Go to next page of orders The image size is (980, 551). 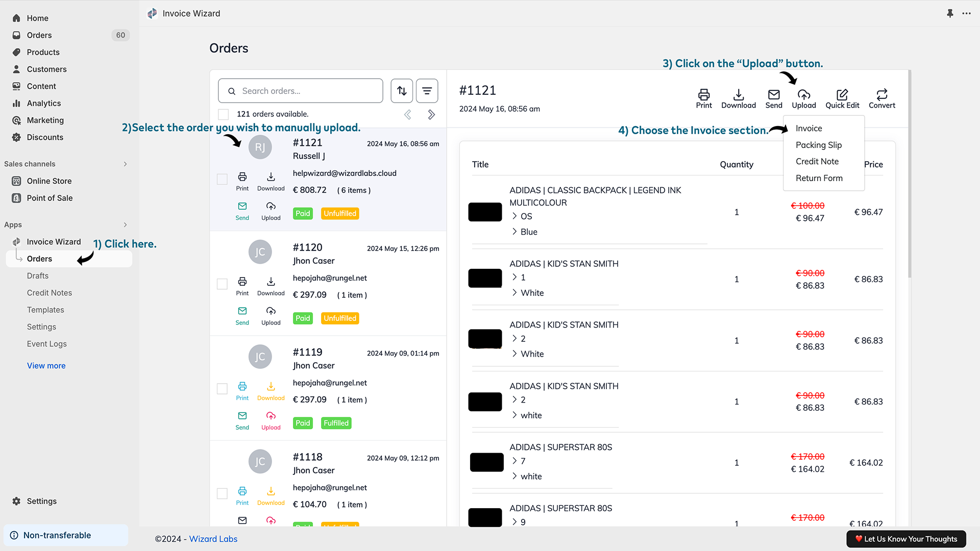click(x=431, y=114)
